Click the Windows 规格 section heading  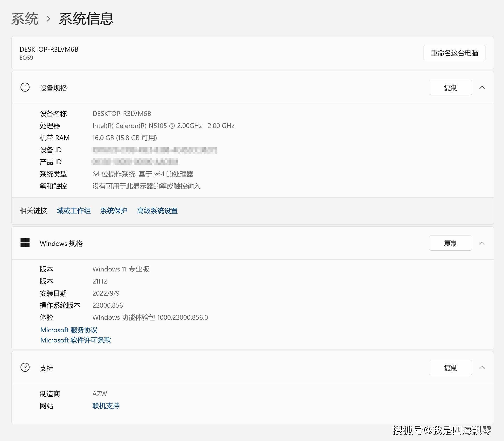point(61,243)
